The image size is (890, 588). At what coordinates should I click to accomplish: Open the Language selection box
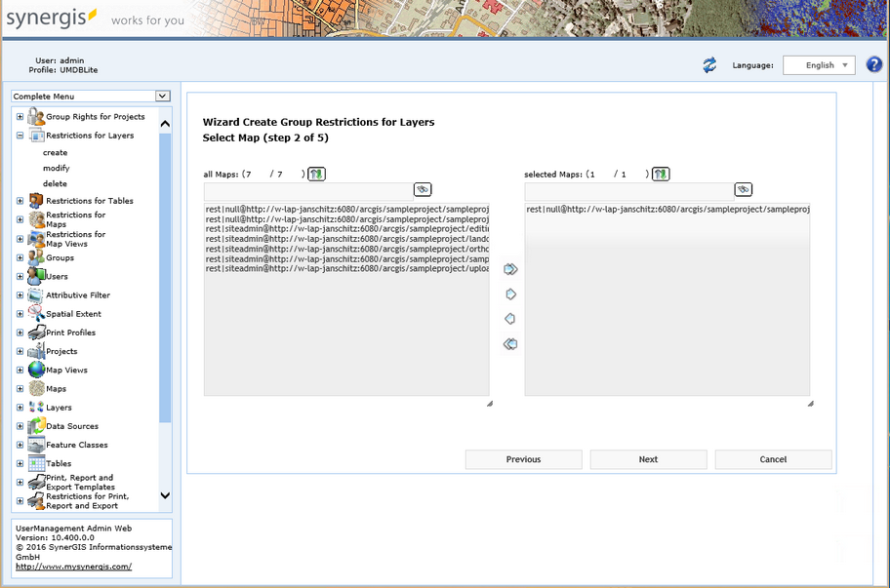[818, 64]
